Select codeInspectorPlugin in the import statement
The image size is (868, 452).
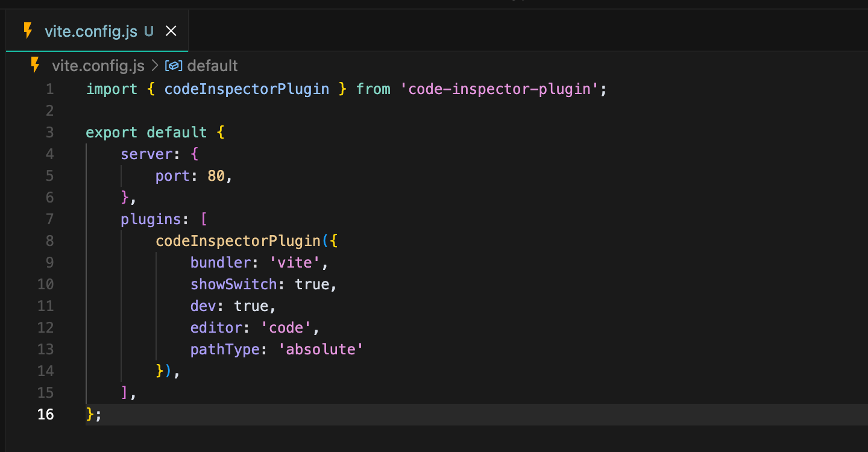247,89
